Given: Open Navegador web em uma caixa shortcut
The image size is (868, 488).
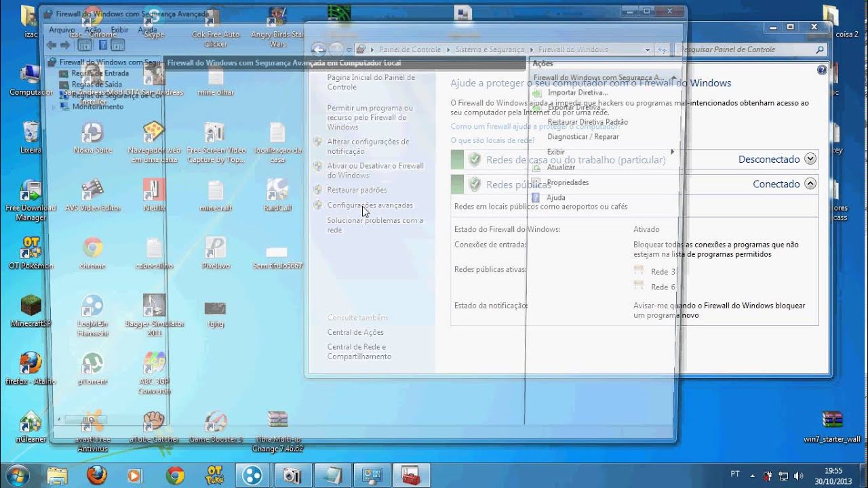Looking at the screenshot, I should click(x=154, y=142).
